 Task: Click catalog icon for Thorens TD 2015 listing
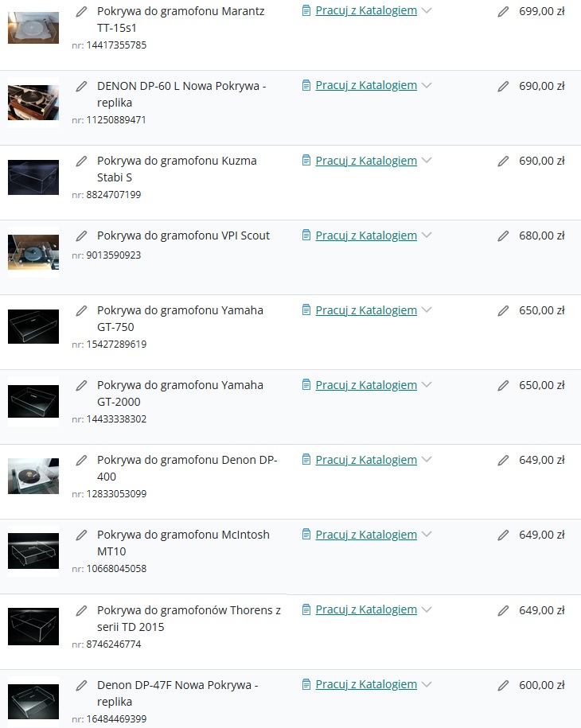(x=306, y=609)
